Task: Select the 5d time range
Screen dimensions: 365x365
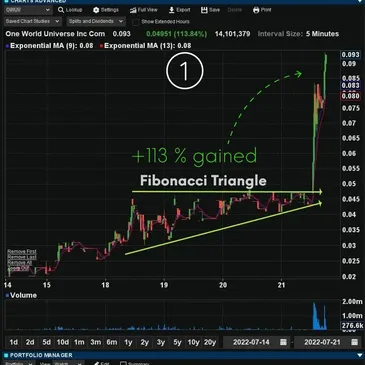Action: coord(46,342)
